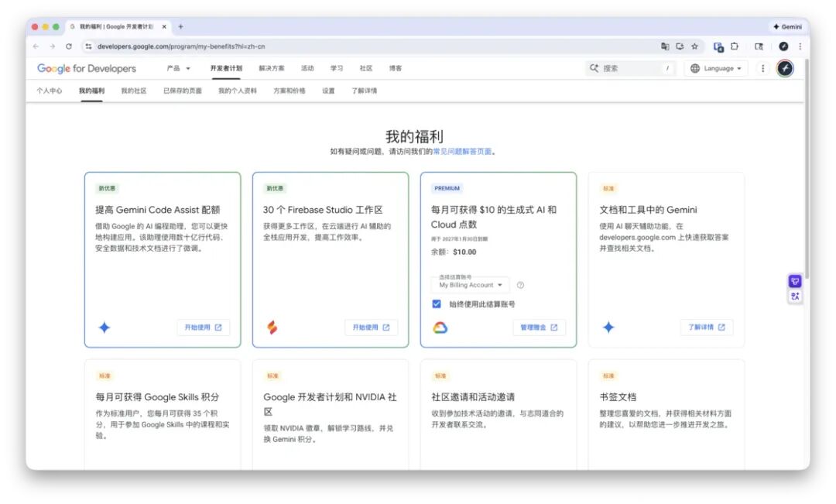836x504 pixels.
Task: Click the purple feedback floating button
Action: coord(795,281)
